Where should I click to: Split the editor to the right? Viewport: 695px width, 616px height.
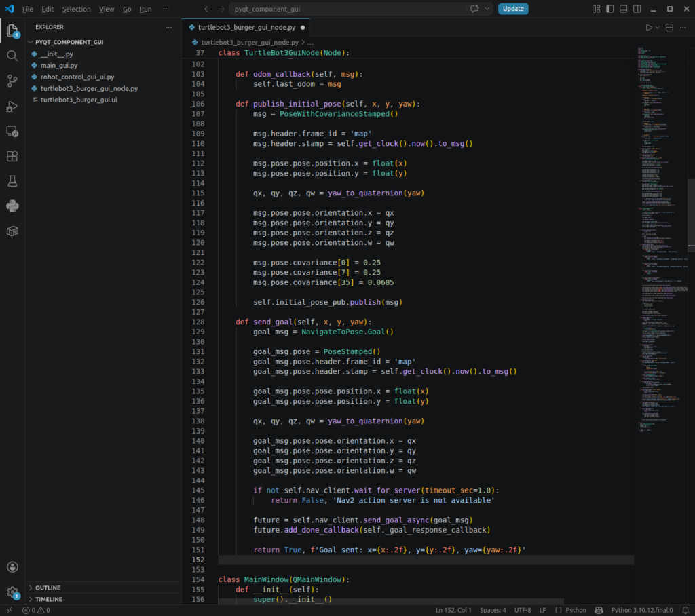(669, 28)
